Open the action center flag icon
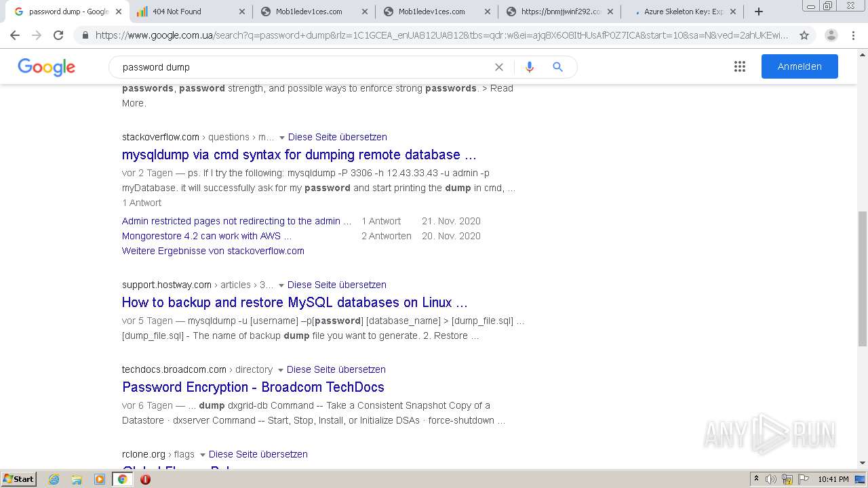The height and width of the screenshot is (488, 868). tap(803, 479)
